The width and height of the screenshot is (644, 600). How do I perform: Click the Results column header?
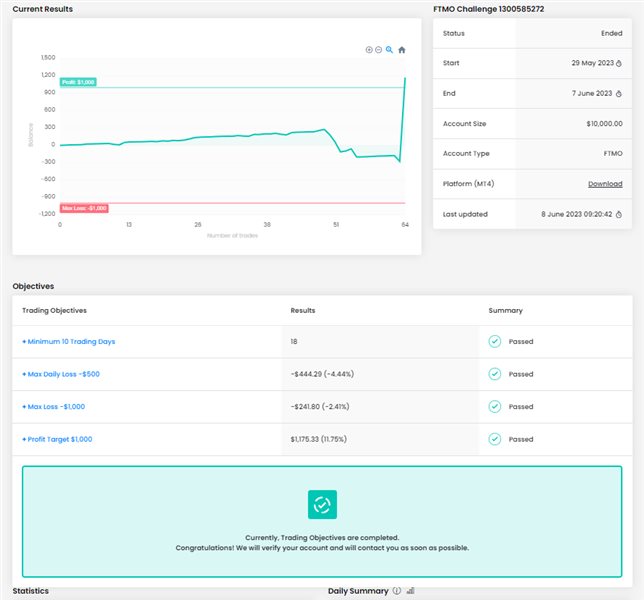coord(303,310)
